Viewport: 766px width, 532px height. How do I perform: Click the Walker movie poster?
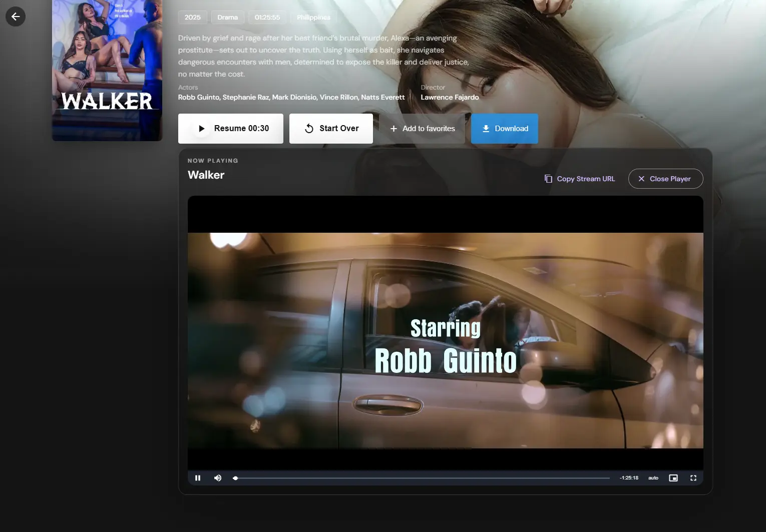pos(107,70)
